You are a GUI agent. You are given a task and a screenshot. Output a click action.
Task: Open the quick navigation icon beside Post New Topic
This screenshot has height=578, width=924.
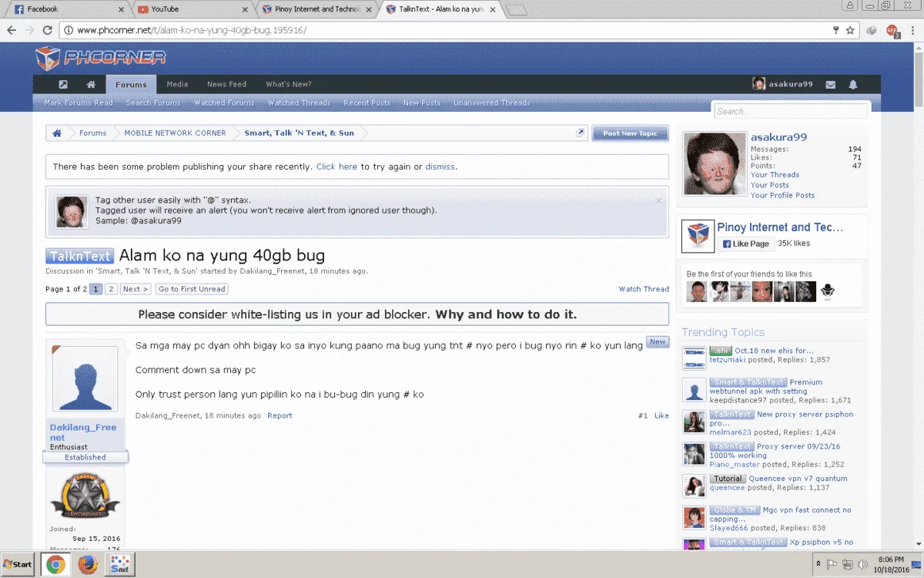(581, 133)
